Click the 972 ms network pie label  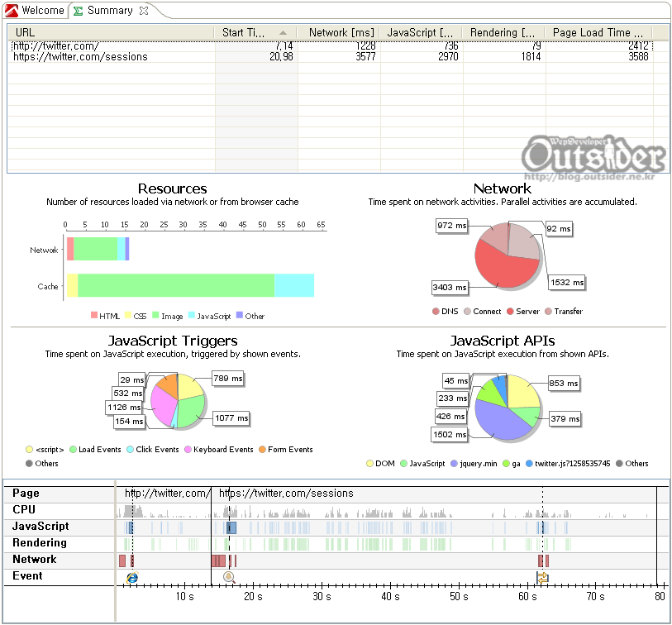(x=451, y=226)
